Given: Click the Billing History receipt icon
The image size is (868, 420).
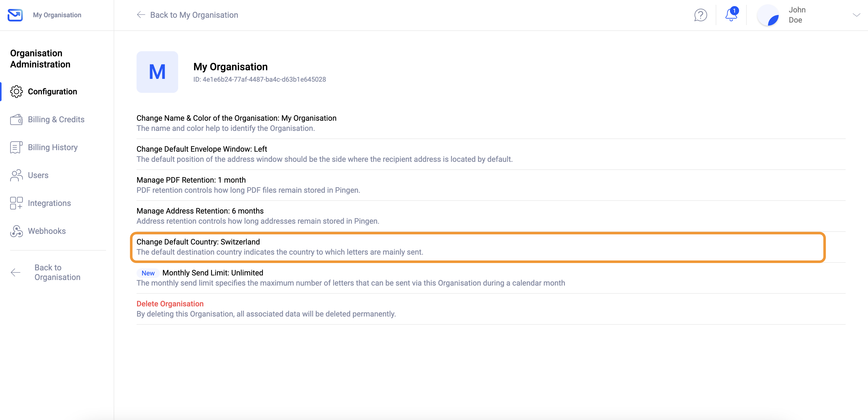Looking at the screenshot, I should 16,148.
